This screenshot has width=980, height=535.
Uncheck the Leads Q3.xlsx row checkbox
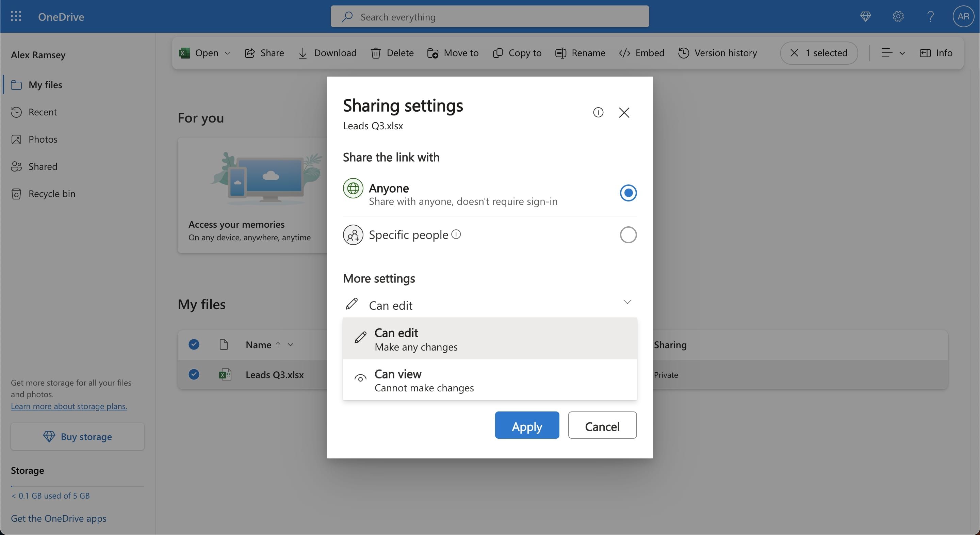[194, 374]
